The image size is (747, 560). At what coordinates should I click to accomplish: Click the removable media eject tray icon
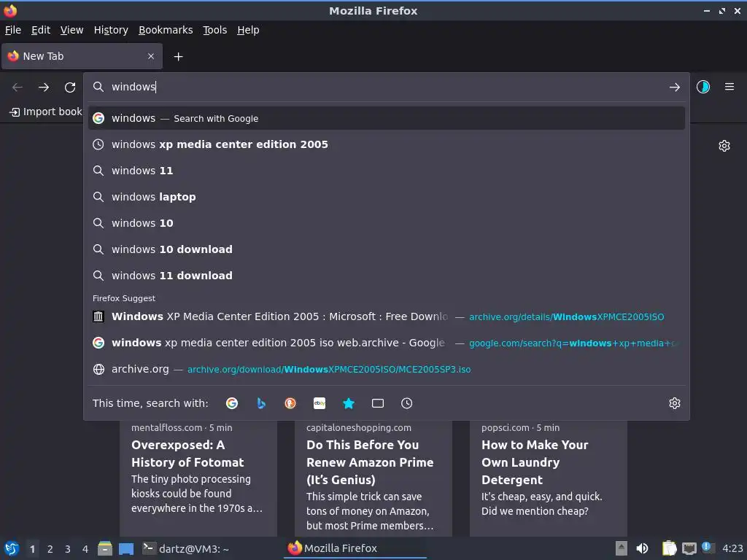[622, 548]
